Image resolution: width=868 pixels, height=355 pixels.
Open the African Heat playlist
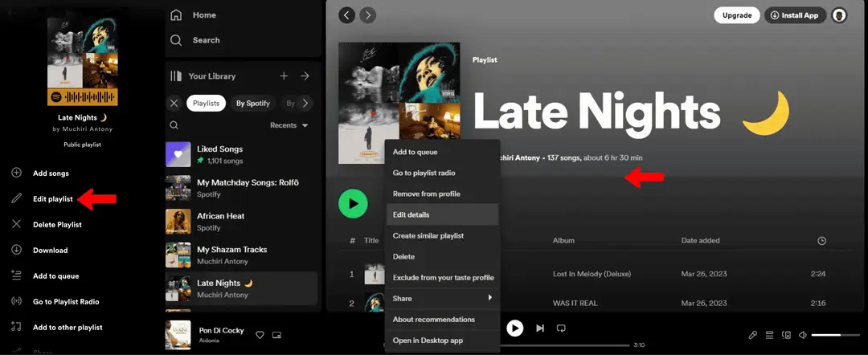241,221
